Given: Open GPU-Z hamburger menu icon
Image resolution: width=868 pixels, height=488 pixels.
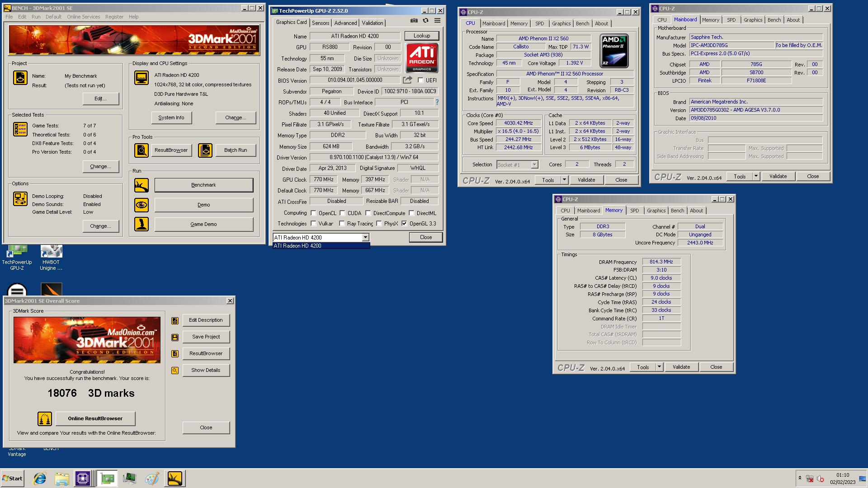Looking at the screenshot, I should coord(437,20).
